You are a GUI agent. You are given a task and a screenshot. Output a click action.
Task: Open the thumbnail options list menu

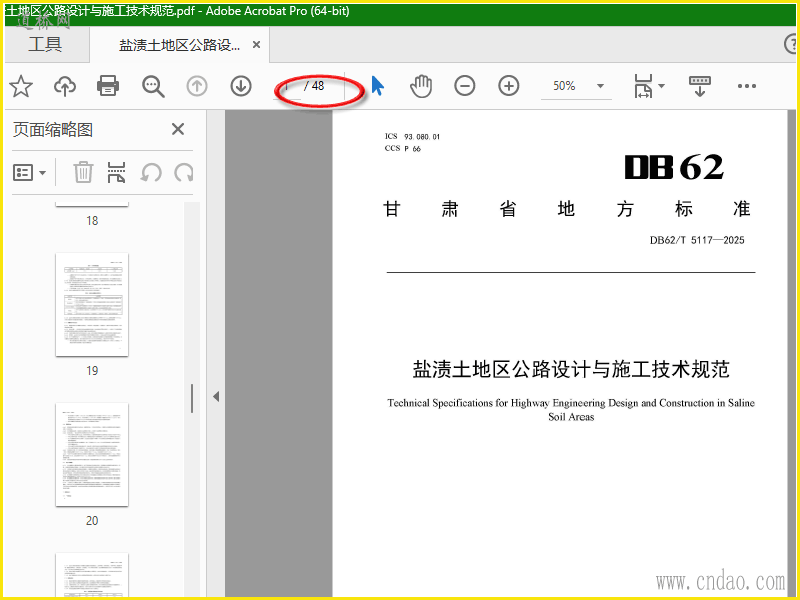tap(29, 172)
